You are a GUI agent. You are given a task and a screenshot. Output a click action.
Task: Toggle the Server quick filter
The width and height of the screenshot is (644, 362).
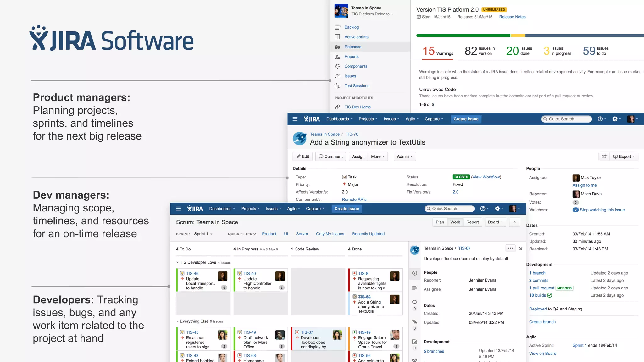pyautogui.click(x=302, y=234)
